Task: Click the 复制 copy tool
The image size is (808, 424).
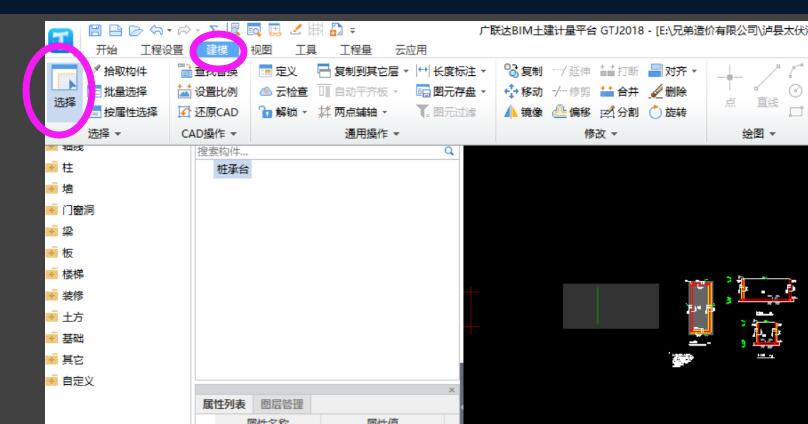Action: pos(523,71)
